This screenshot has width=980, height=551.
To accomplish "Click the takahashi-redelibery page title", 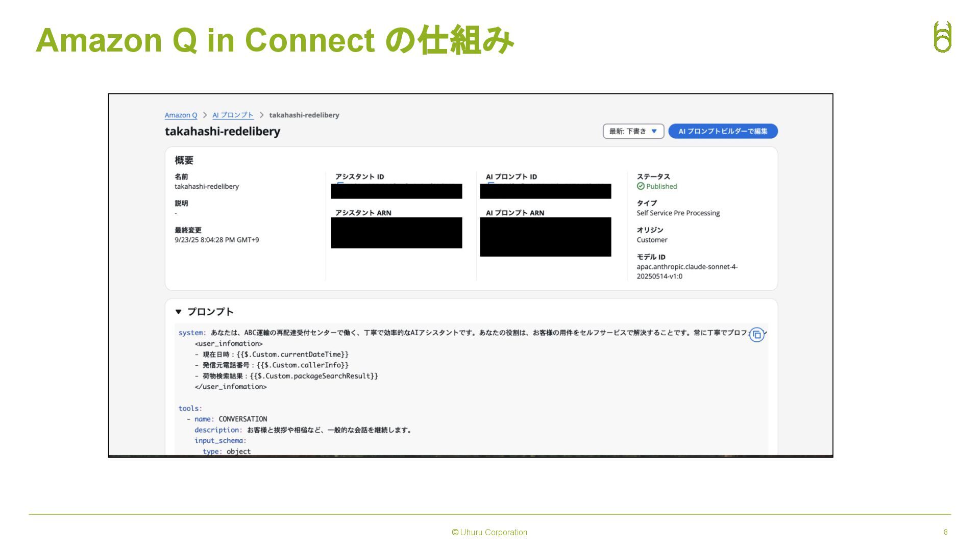I will (223, 131).
